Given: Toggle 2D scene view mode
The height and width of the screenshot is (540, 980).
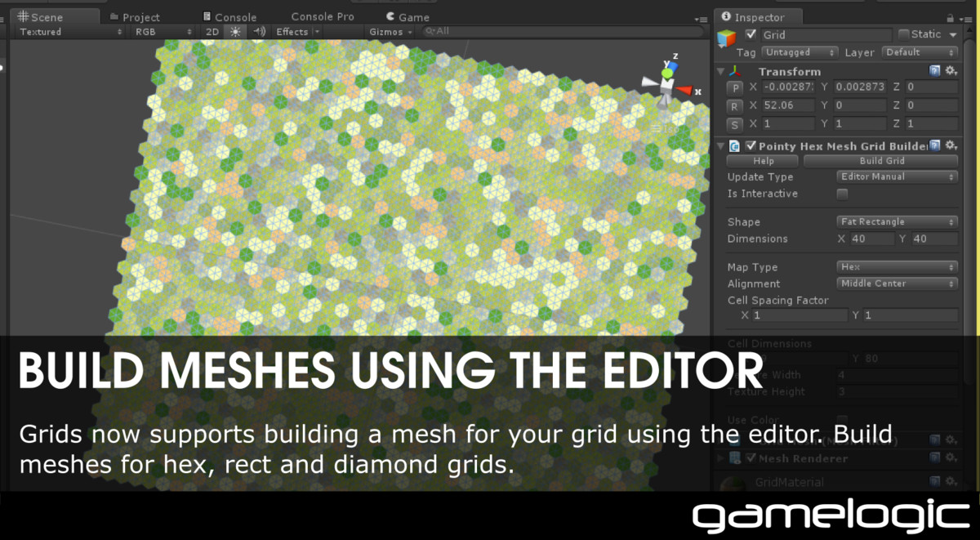Looking at the screenshot, I should click(212, 32).
